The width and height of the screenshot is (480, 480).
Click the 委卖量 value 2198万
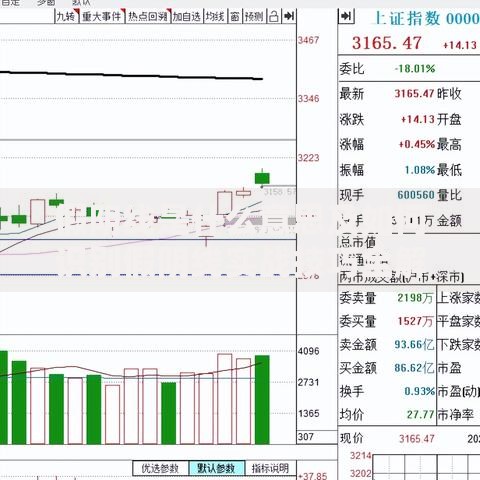(x=415, y=298)
